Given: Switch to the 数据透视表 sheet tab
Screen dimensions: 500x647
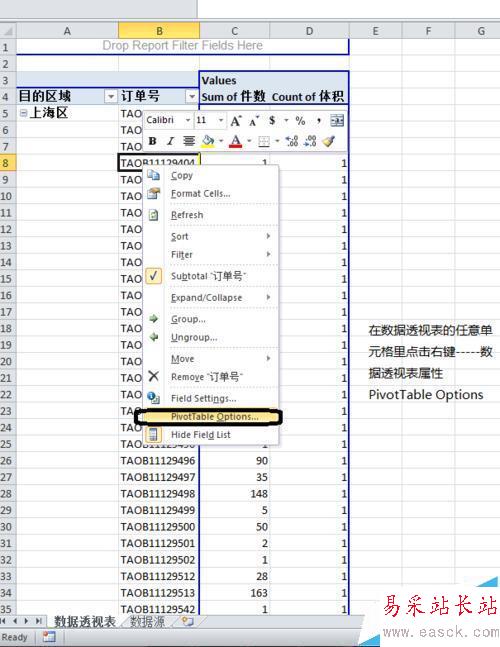Looking at the screenshot, I should (85, 621).
